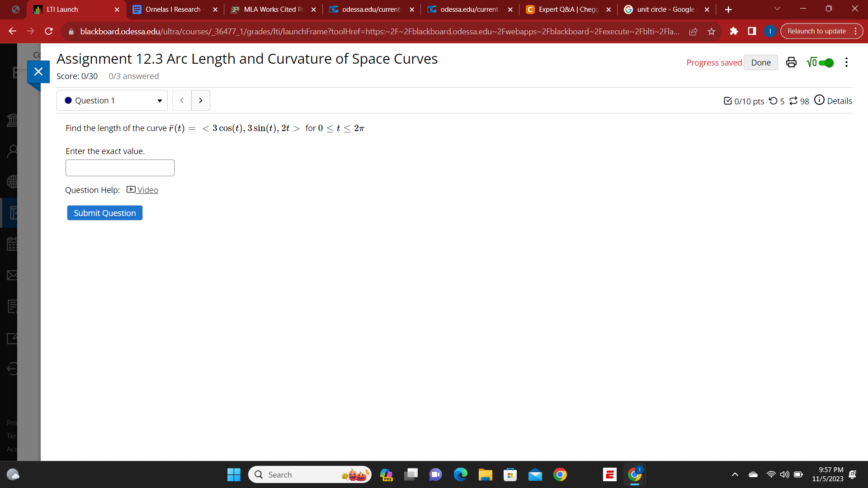Click the next question chevron arrow
This screenshot has height=488, width=868.
(200, 100)
